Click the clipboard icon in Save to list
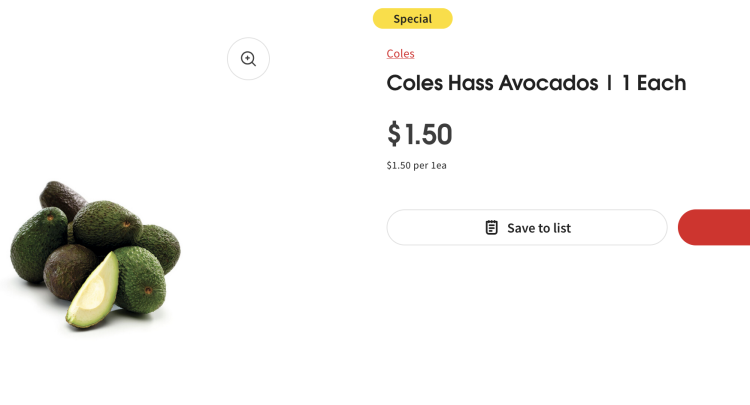Image resolution: width=750 pixels, height=405 pixels. [491, 228]
